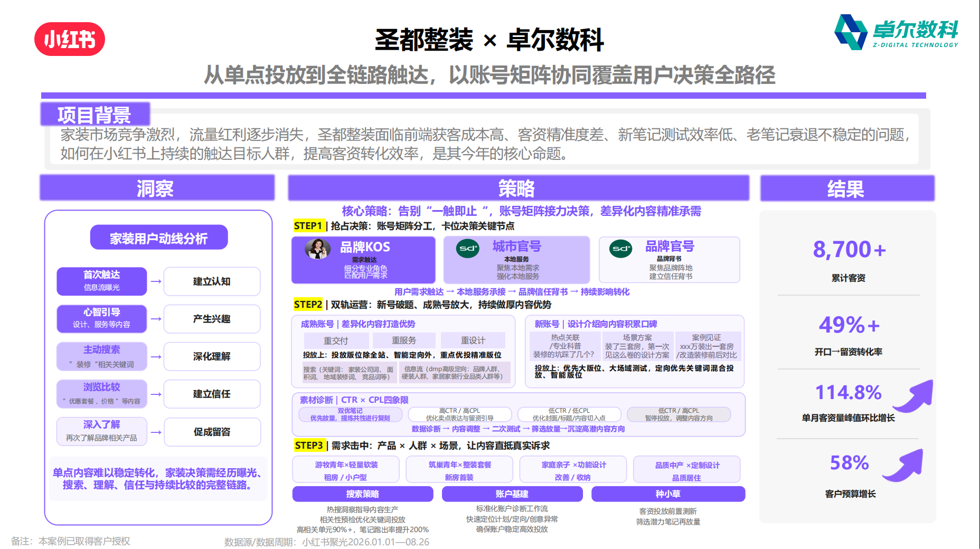Click the arrow between 主动搜索 and 深化理解
This screenshot has height=549, width=980.
point(156,357)
